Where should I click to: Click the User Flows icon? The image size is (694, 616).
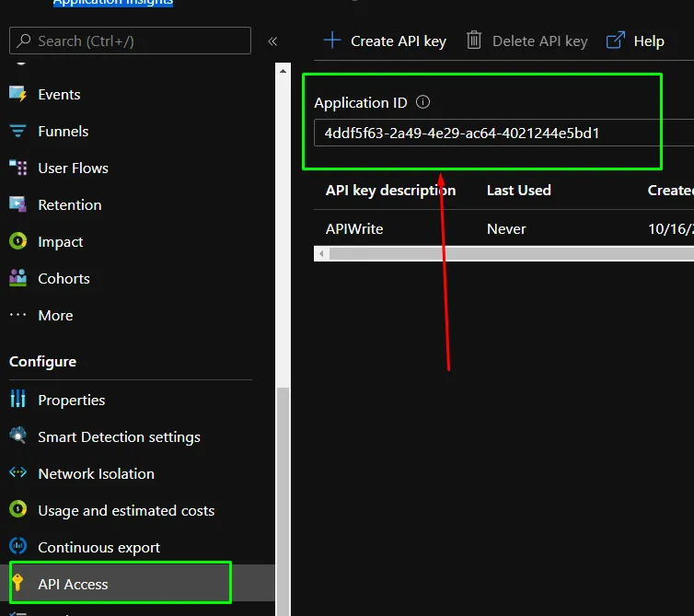pos(18,168)
